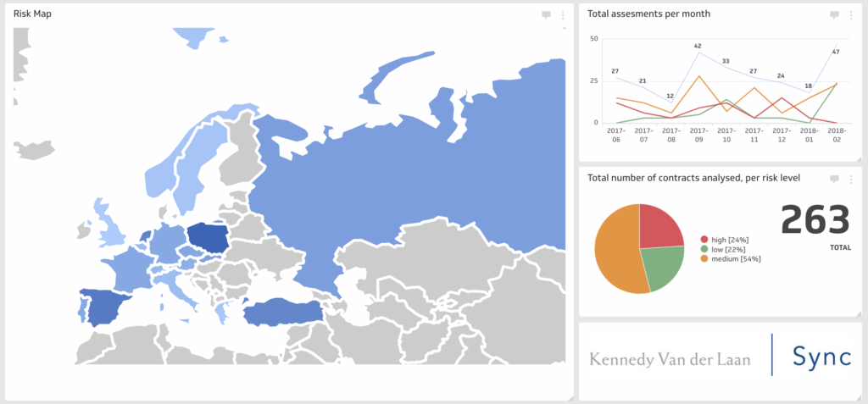Screen dimensions: 868x404
Task: Toggle the high [24%] legend entry
Action: (724, 240)
